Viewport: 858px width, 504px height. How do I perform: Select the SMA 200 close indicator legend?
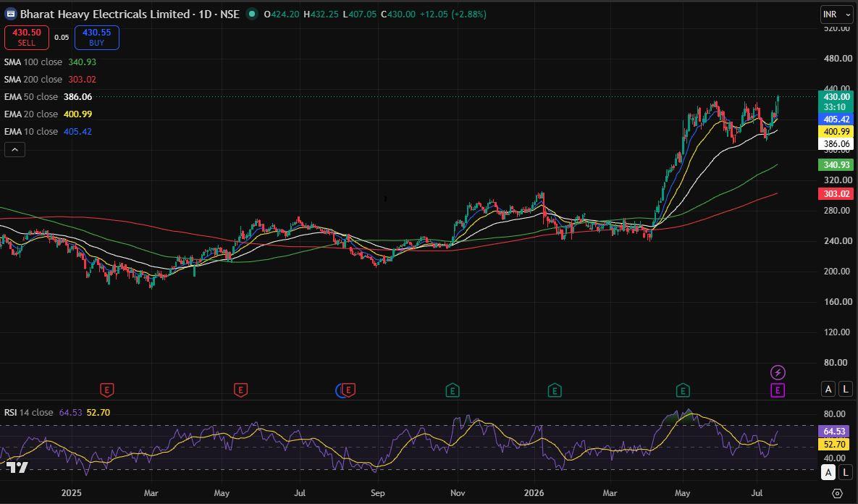tap(51, 80)
